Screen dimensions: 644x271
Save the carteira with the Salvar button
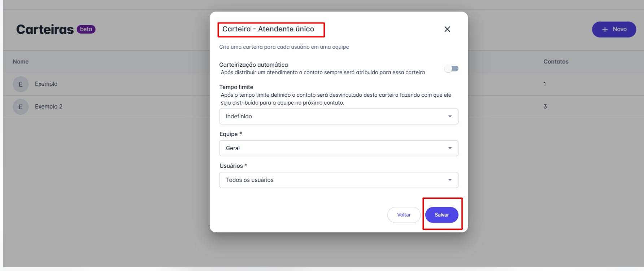(441, 215)
